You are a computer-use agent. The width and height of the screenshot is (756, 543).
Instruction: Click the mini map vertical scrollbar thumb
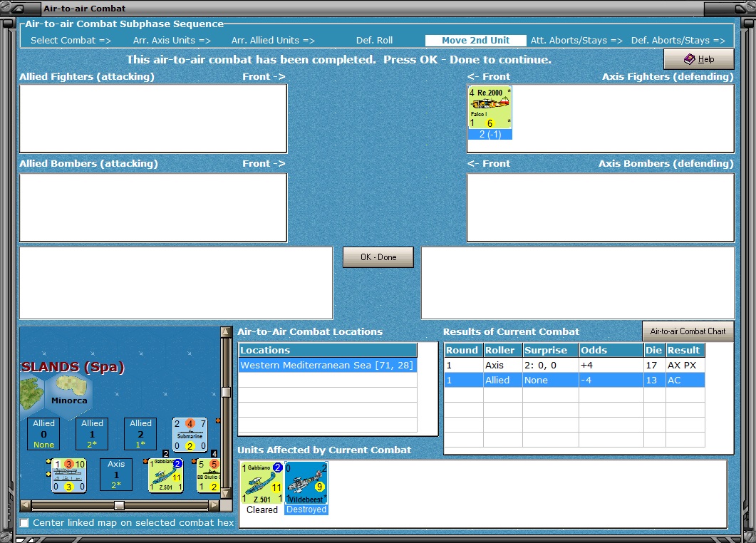226,392
